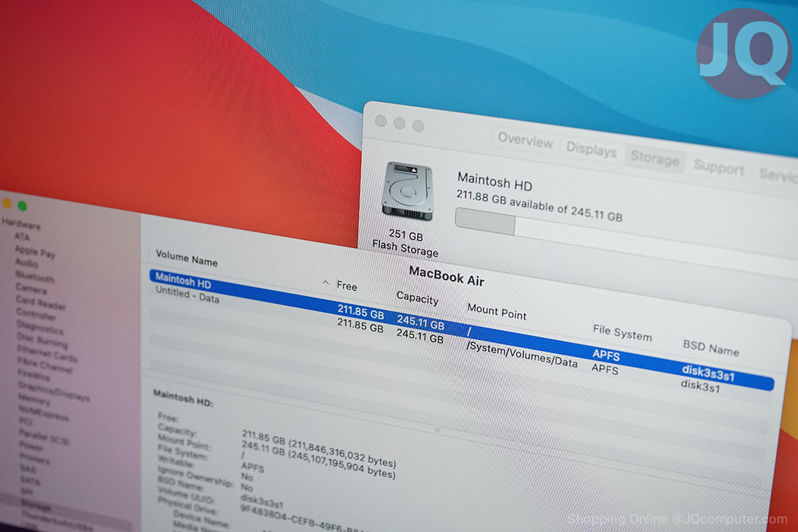Zoom the System Information window with green button

tap(22, 206)
